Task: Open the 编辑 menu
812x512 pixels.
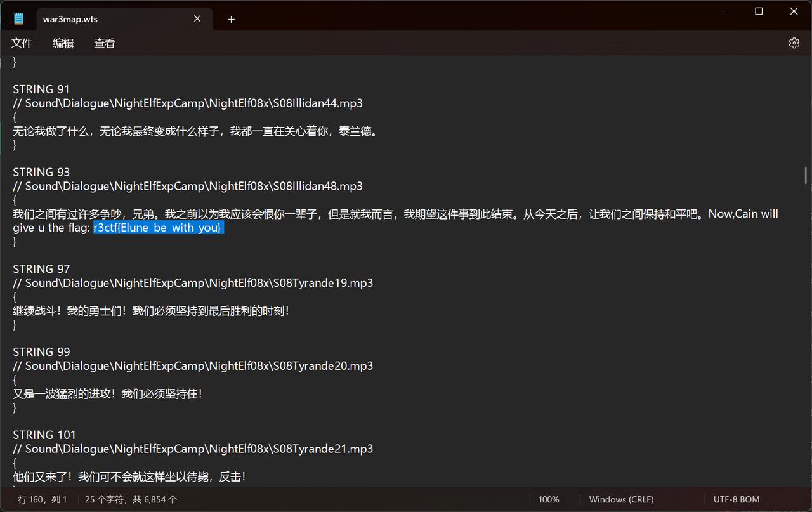Action: (63, 43)
